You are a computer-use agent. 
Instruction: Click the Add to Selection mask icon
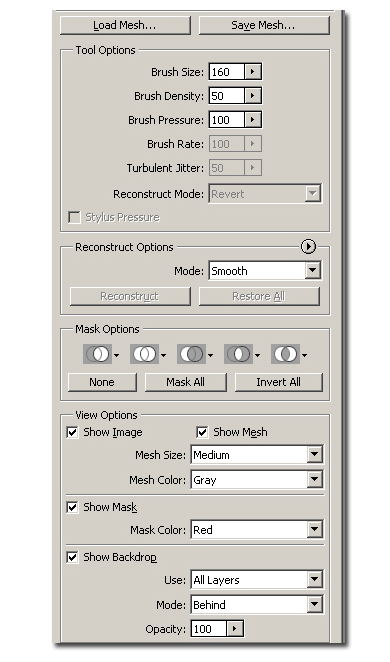point(144,354)
